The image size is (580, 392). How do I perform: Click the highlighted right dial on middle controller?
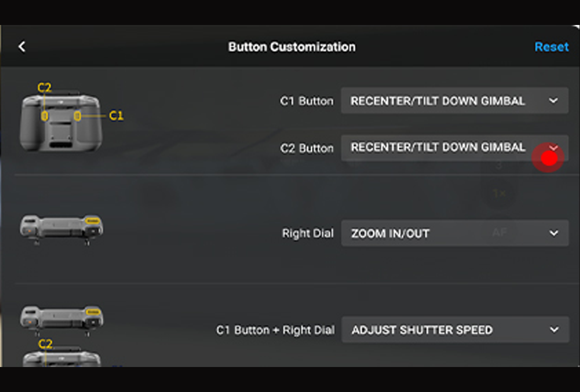(x=92, y=221)
